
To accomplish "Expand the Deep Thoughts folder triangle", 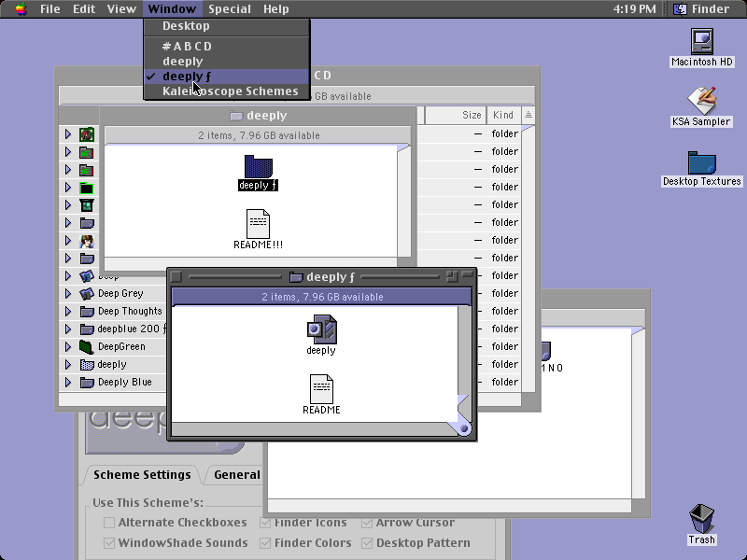I will coord(68,312).
